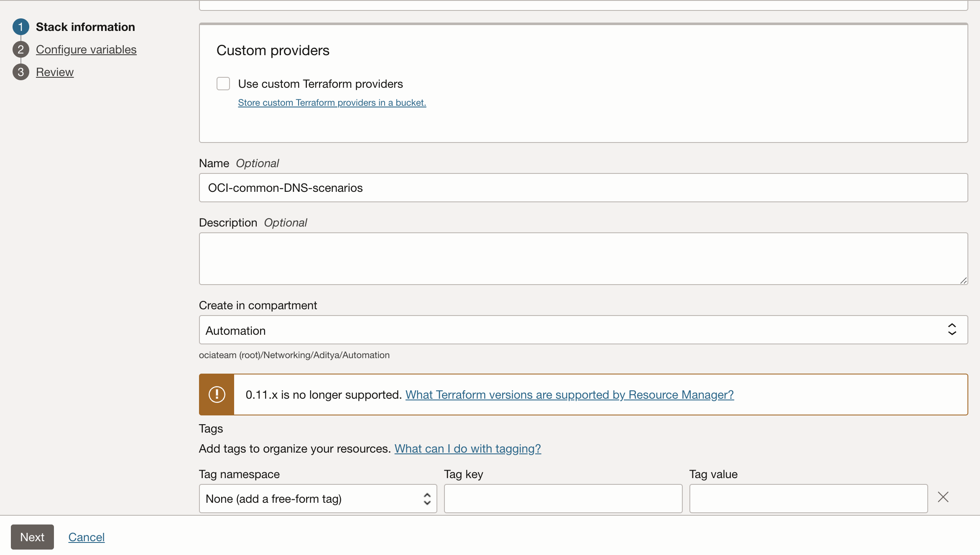The image size is (980, 555).
Task: Click the Cancel link
Action: pyautogui.click(x=87, y=537)
